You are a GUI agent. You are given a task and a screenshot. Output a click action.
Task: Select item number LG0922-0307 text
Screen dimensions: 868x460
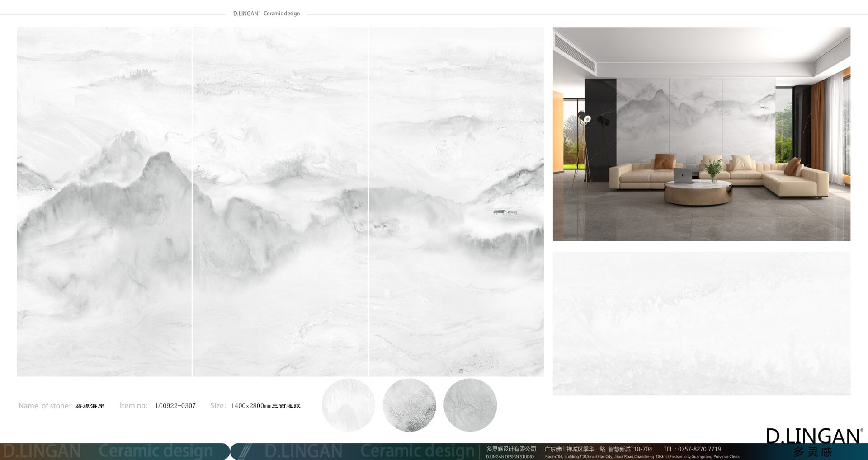pos(175,406)
